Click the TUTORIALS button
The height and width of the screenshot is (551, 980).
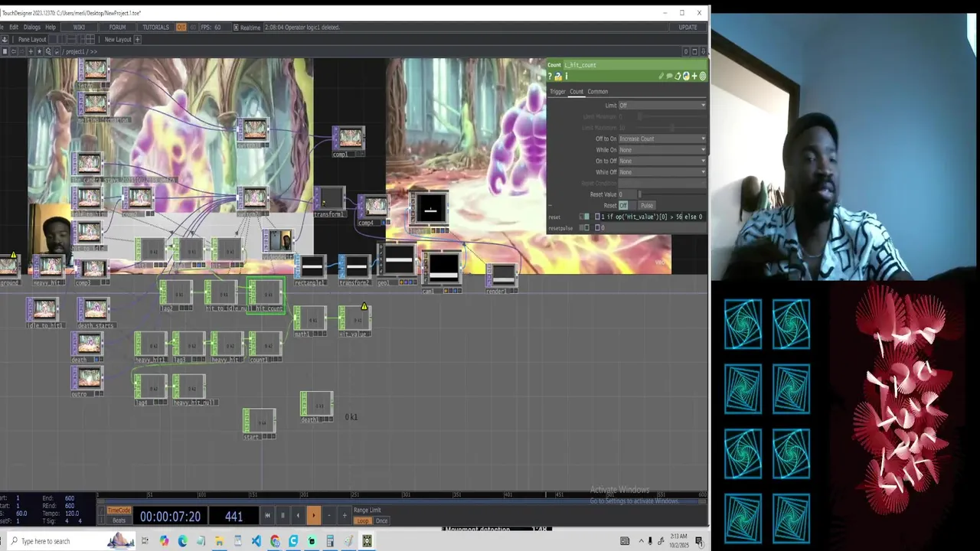[x=155, y=28]
